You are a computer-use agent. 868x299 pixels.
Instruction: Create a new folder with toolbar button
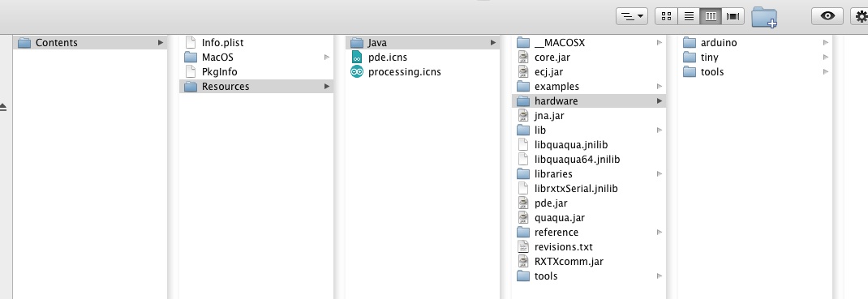764,16
